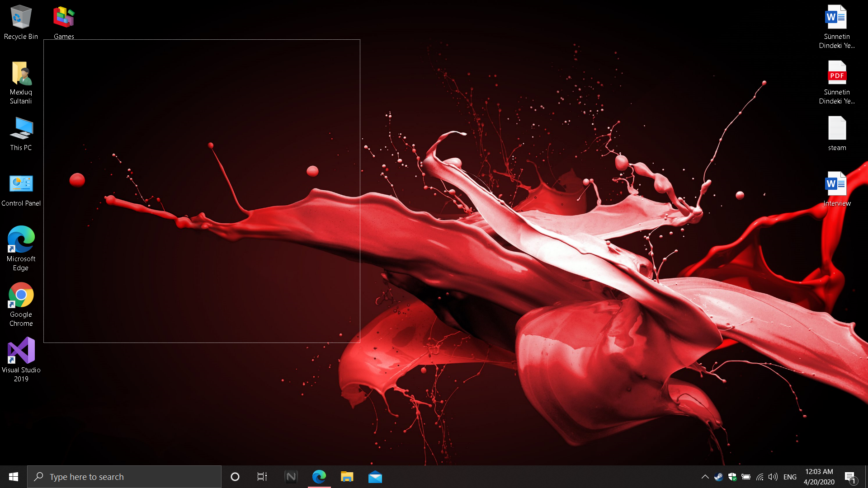Select the This PC icon
This screenshot has width=868, height=488.
pos(21,134)
